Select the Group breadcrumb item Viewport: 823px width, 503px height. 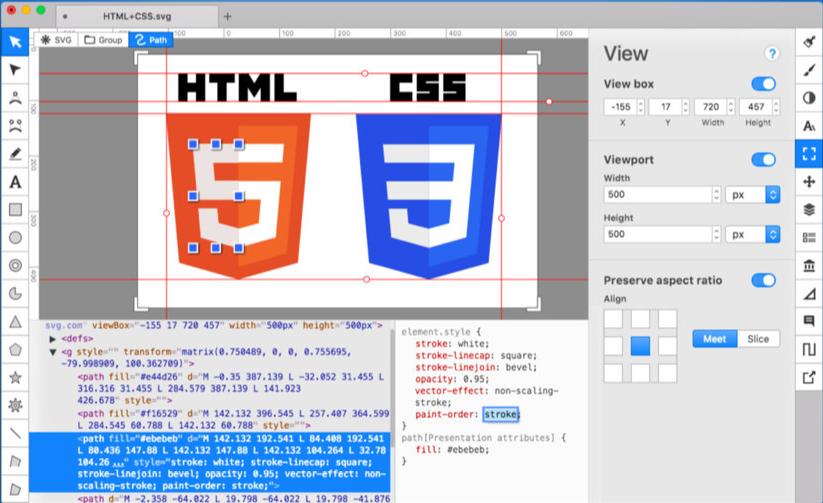(x=103, y=40)
